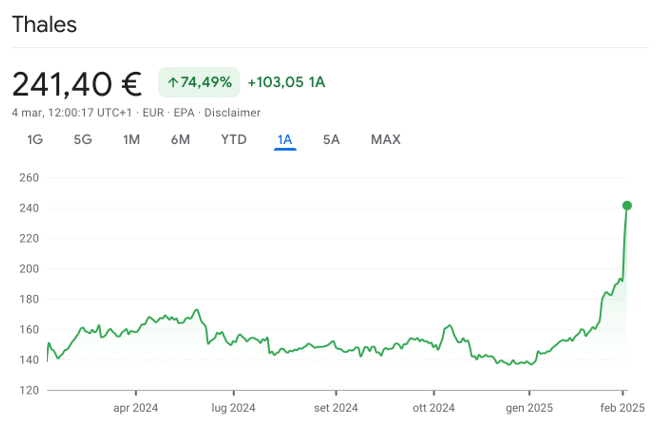Click the set 2024 axis label
Screen dimensions: 665x430
336,408
